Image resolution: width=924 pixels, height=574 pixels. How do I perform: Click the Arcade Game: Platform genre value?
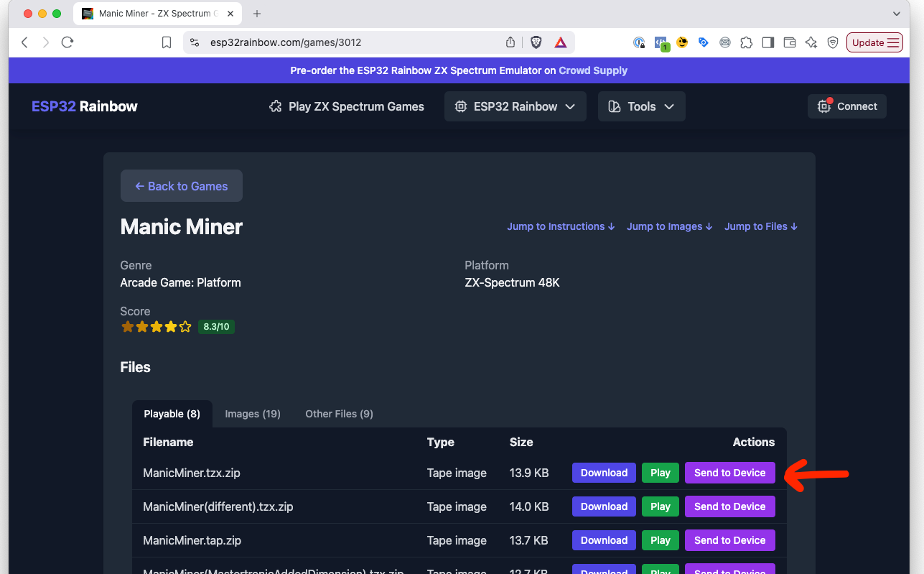pos(181,282)
